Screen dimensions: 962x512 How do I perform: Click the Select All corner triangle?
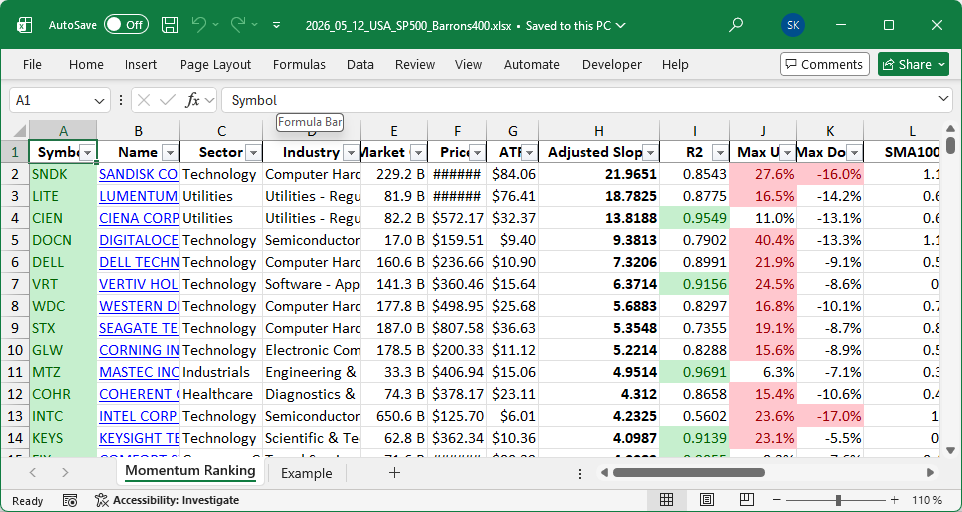20,131
